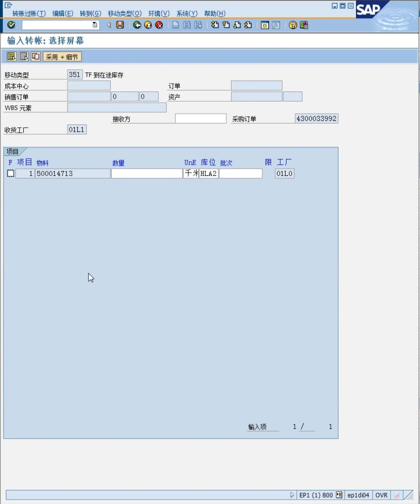Click the 接收方 input field
The width and height of the screenshot is (420, 504).
tap(201, 119)
